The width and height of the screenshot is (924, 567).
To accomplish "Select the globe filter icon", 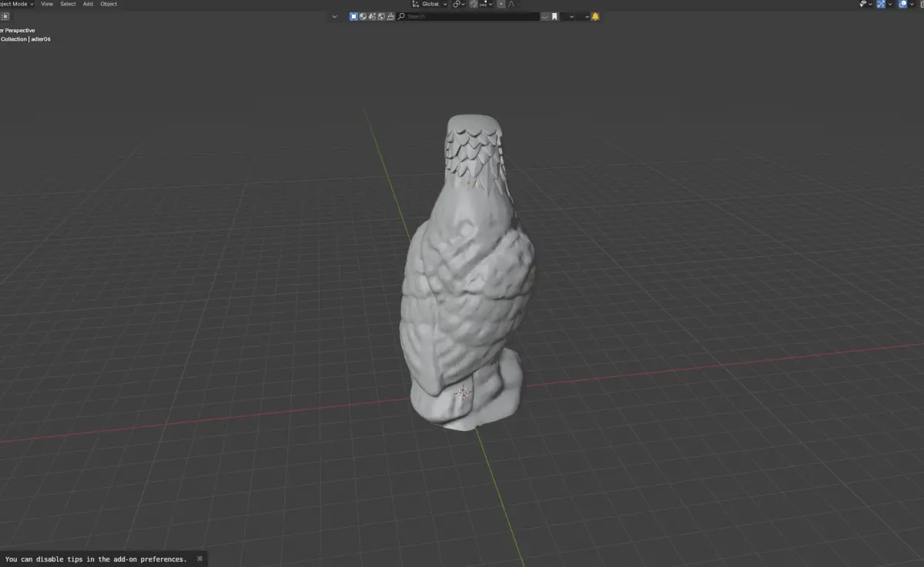I will click(x=381, y=16).
